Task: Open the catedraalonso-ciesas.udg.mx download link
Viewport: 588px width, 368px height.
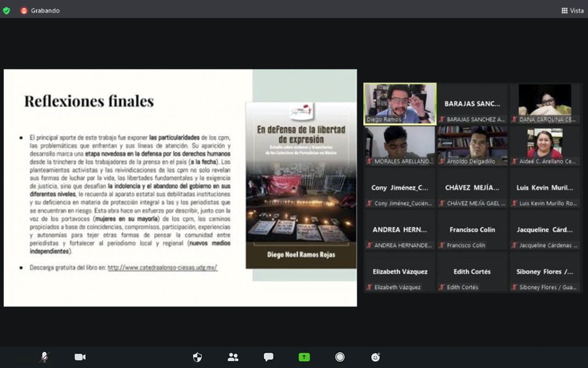Action: tap(162, 267)
